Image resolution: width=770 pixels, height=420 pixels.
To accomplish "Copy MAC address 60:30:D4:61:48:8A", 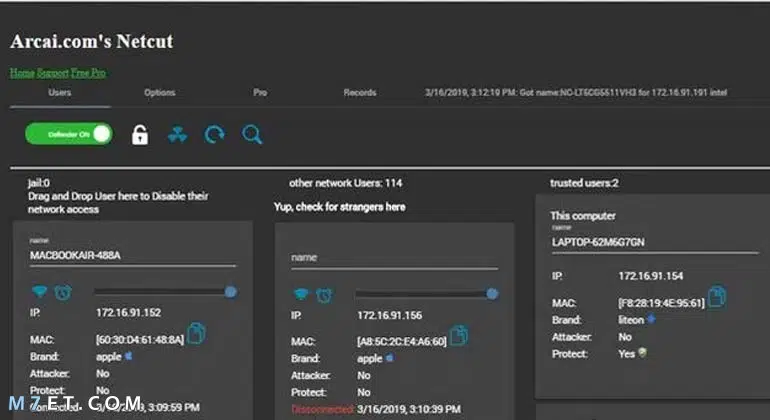I will click(x=196, y=334).
